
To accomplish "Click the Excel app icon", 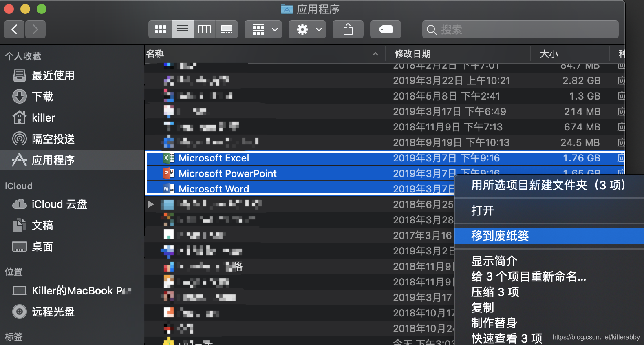I will pos(169,158).
